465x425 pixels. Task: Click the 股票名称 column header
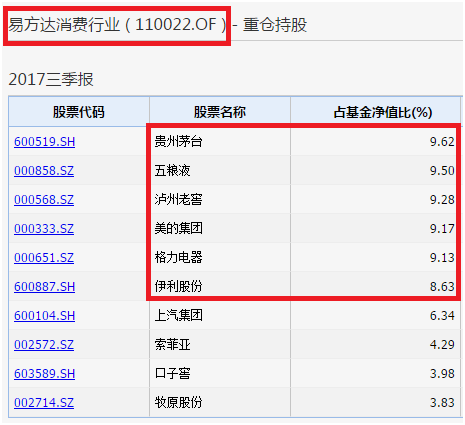point(220,112)
